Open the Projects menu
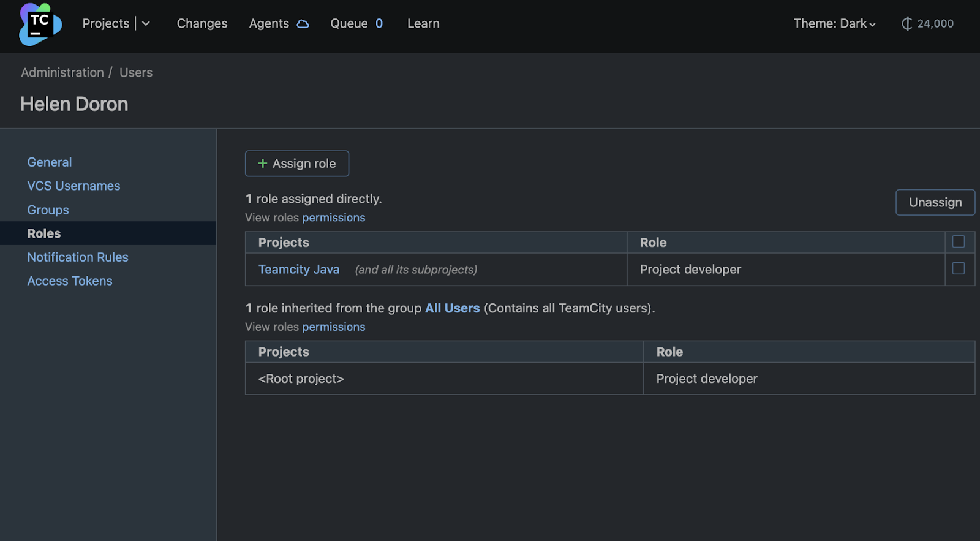Viewport: 980px width, 541px height. pyautogui.click(x=106, y=24)
